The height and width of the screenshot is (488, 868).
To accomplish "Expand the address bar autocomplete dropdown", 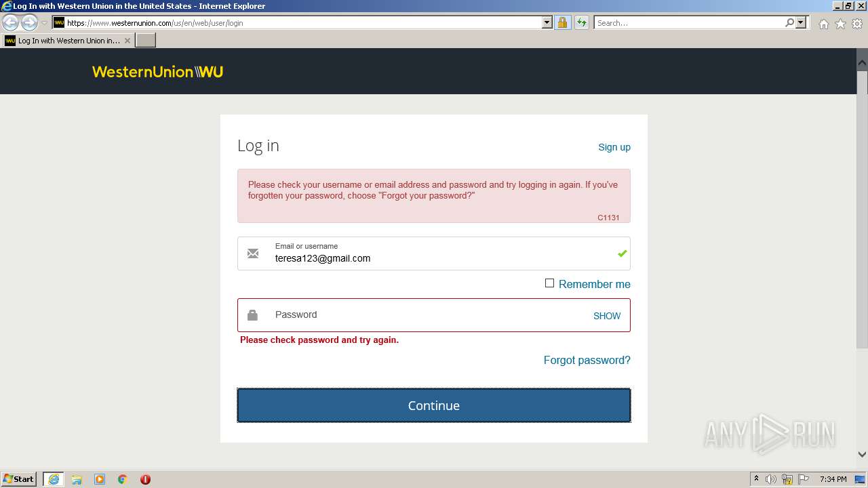I will pos(547,22).
